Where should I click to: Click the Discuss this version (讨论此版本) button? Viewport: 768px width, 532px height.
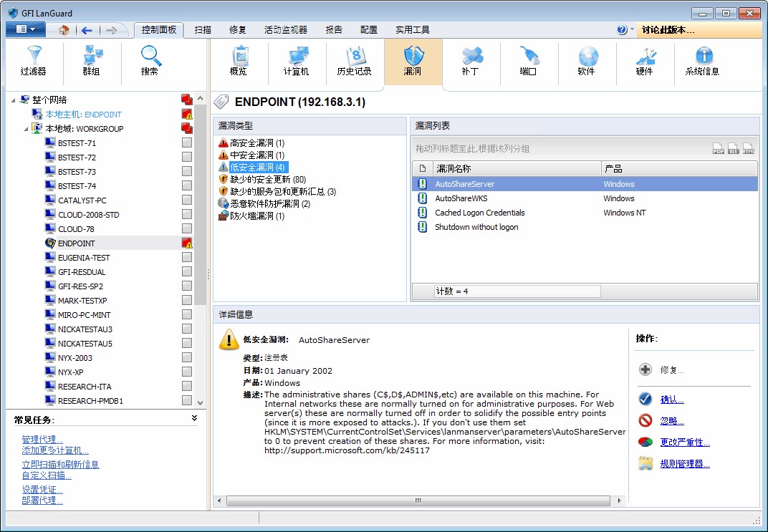(x=699, y=30)
